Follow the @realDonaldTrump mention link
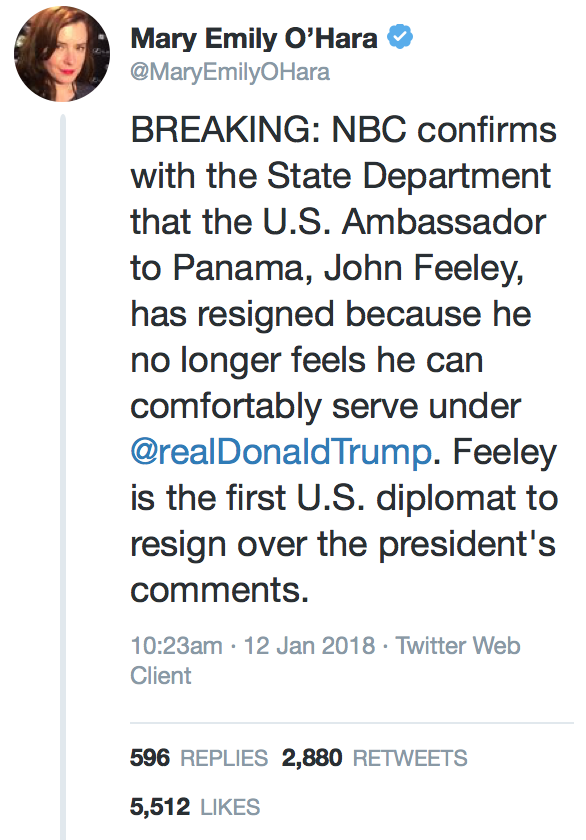Screen dimensions: 586x840 click(x=281, y=452)
